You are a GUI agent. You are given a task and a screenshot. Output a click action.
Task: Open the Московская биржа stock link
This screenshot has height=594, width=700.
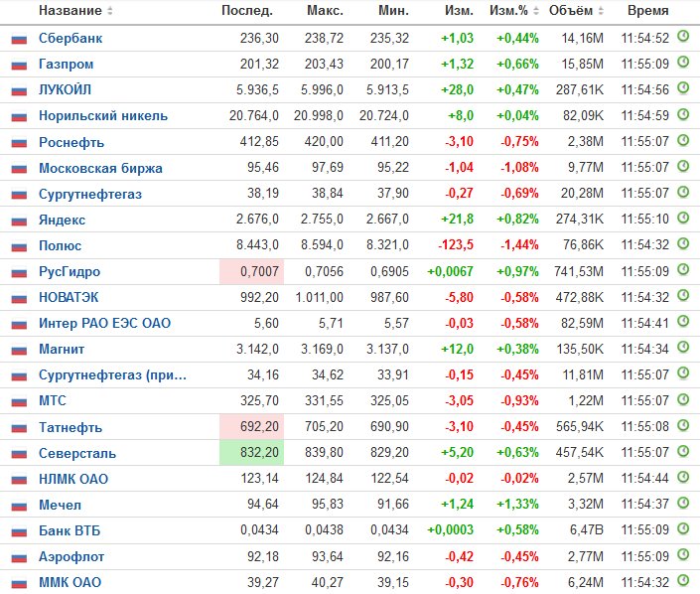click(x=100, y=169)
